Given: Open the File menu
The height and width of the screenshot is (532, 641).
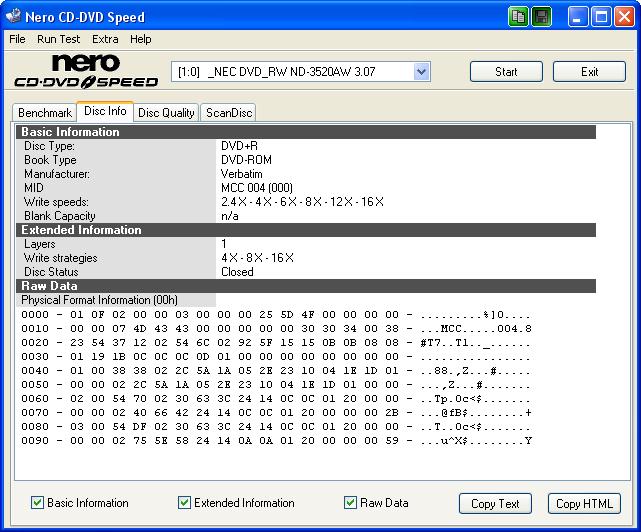Looking at the screenshot, I should tap(17, 39).
